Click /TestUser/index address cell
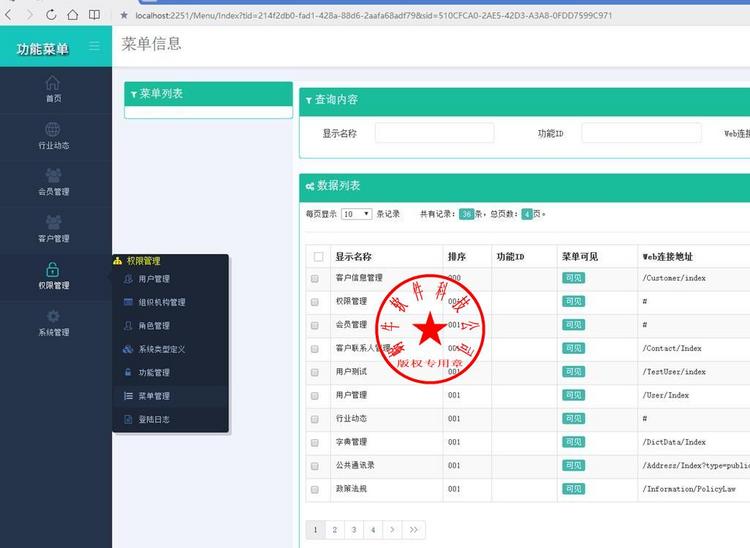 tap(674, 372)
